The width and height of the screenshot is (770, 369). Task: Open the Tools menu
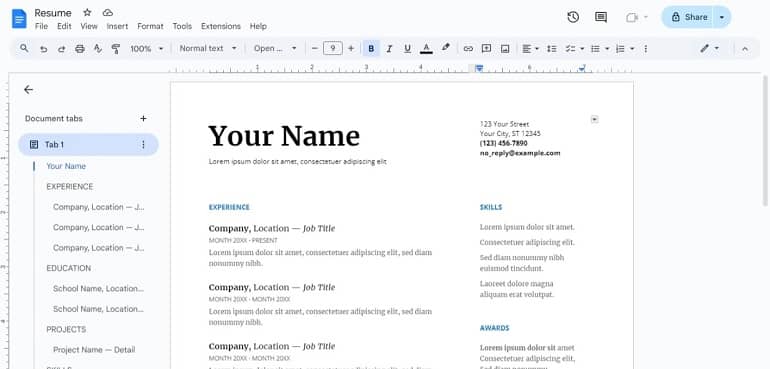click(182, 27)
